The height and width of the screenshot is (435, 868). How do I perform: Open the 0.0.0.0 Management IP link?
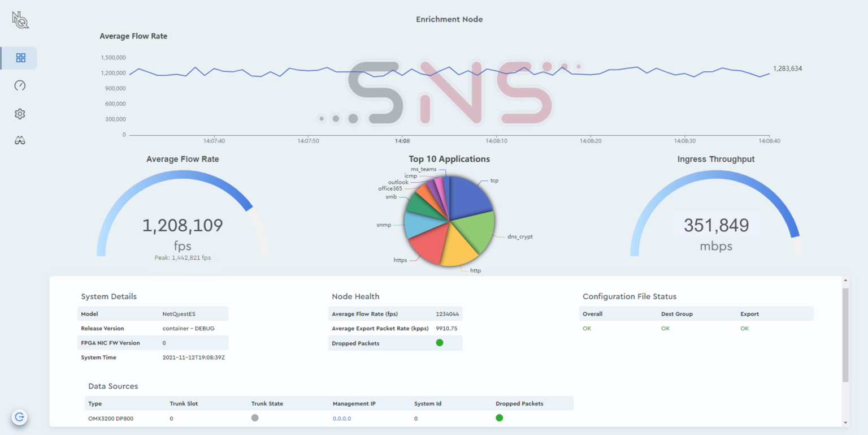pos(342,419)
